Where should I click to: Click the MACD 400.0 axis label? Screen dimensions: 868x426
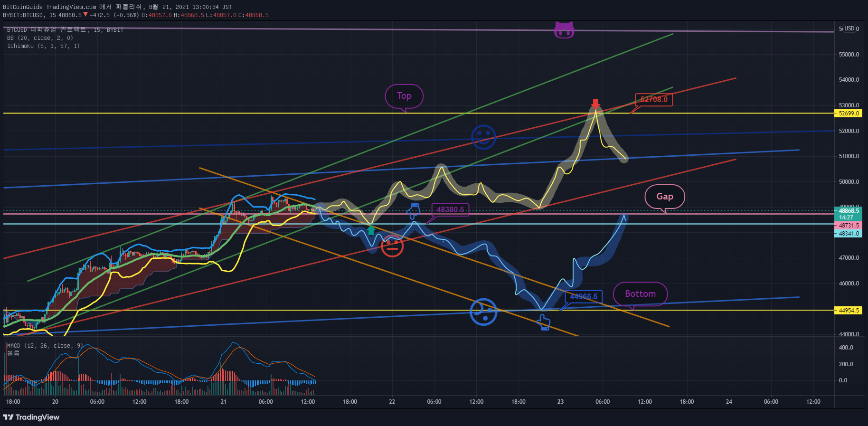pos(846,348)
